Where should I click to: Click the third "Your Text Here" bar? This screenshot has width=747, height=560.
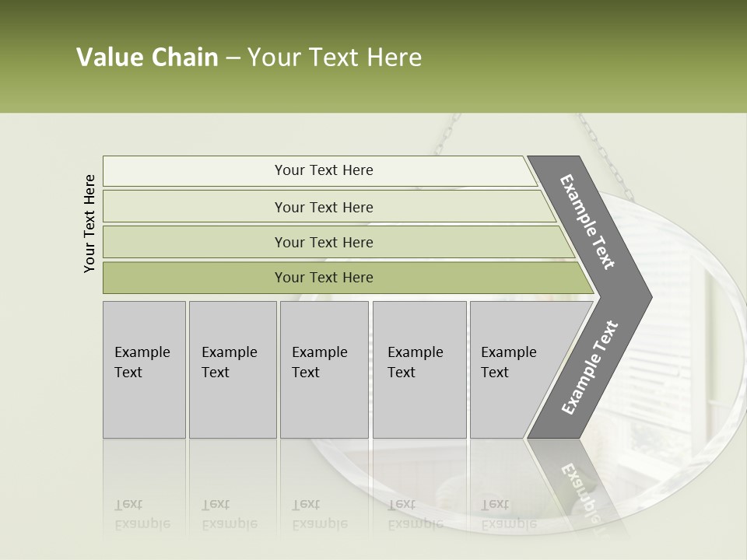click(324, 242)
